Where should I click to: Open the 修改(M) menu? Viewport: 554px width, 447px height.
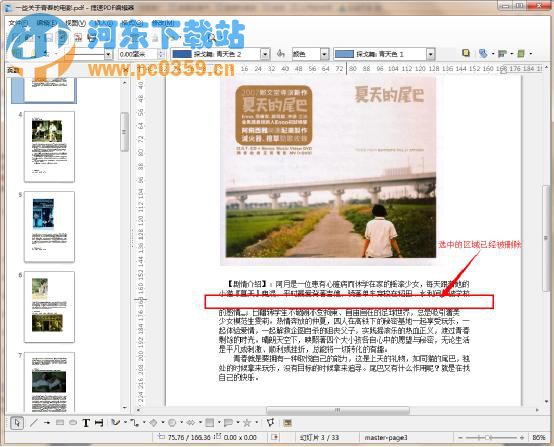click(163, 23)
